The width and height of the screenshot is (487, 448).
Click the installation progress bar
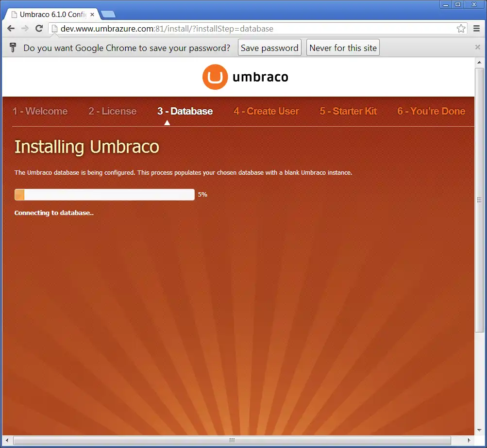tap(105, 195)
